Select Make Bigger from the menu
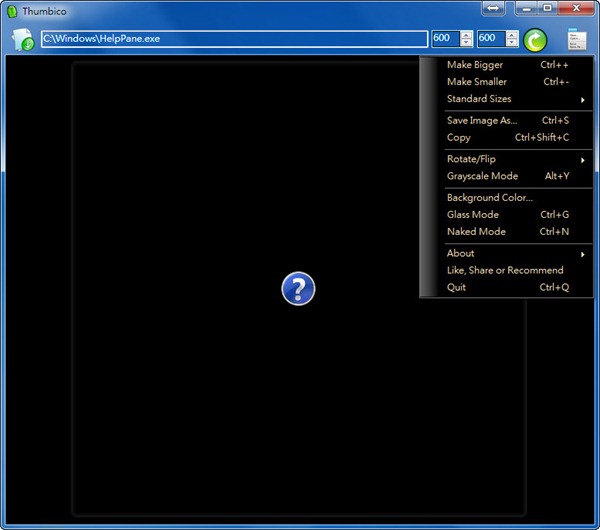 pos(475,65)
